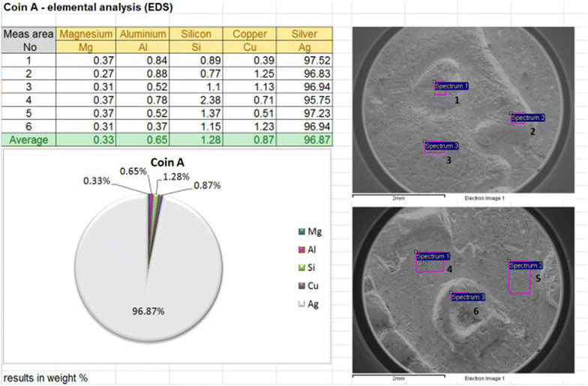
Task: Click the Si legend color swatch
Action: click(301, 268)
